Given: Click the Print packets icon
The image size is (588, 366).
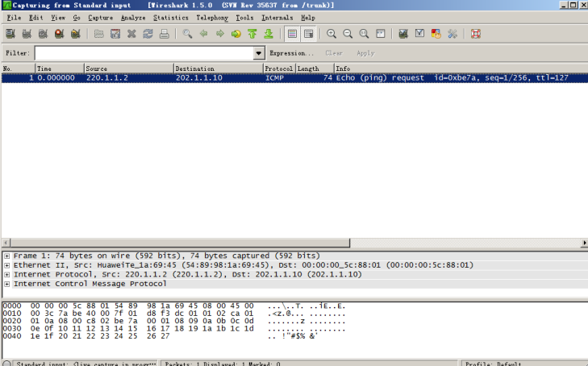Looking at the screenshot, I should pos(164,34).
